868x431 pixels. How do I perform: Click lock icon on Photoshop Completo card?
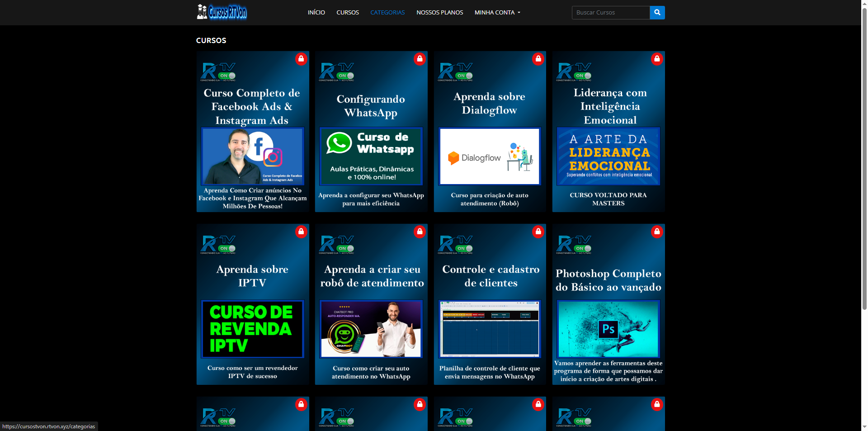coord(657,232)
